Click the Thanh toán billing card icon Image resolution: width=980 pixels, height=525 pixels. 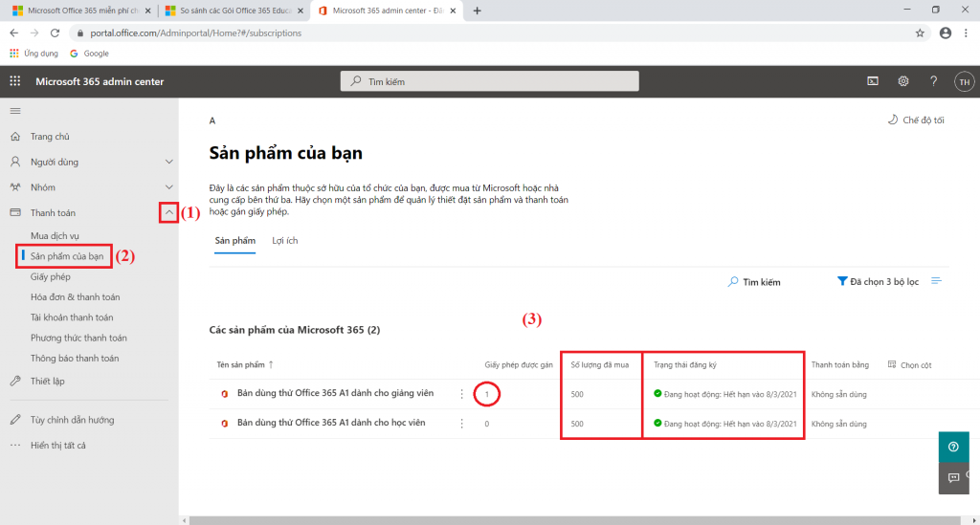15,212
